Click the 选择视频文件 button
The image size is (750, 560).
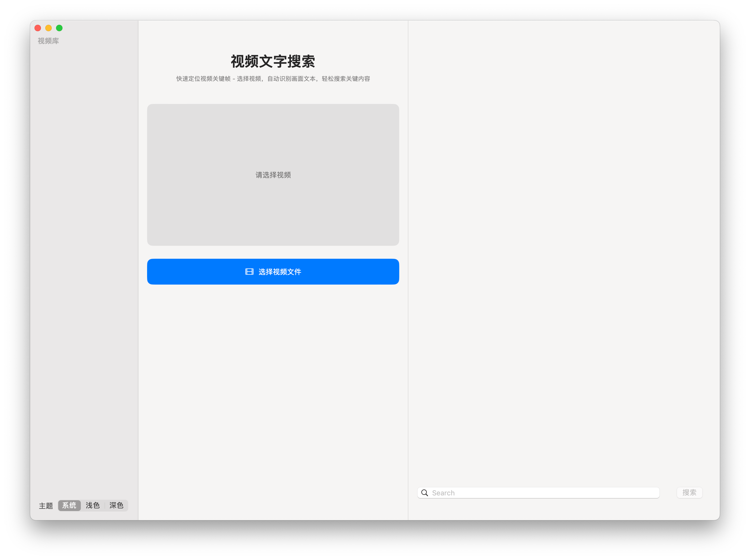[273, 271]
